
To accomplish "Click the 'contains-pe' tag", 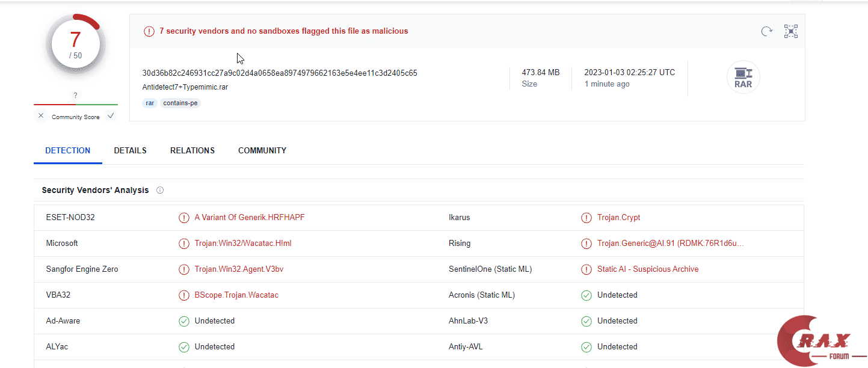I will tap(180, 103).
